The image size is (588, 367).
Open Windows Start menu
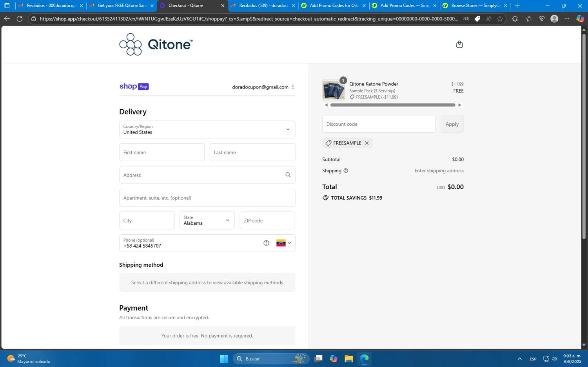(224, 358)
